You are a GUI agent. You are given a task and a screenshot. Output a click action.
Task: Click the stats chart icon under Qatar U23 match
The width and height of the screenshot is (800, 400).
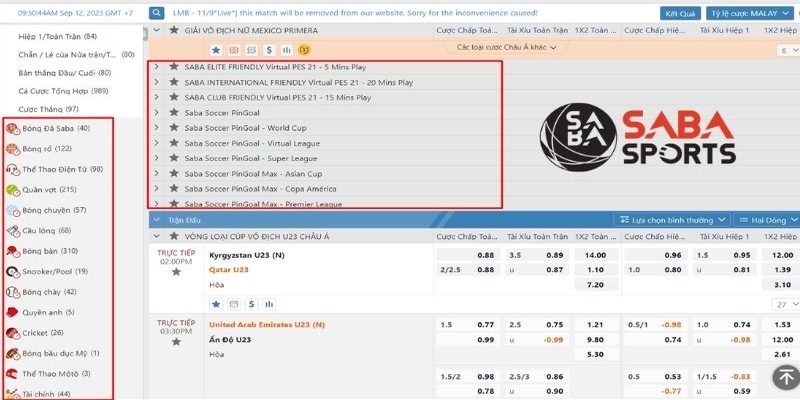click(x=269, y=304)
